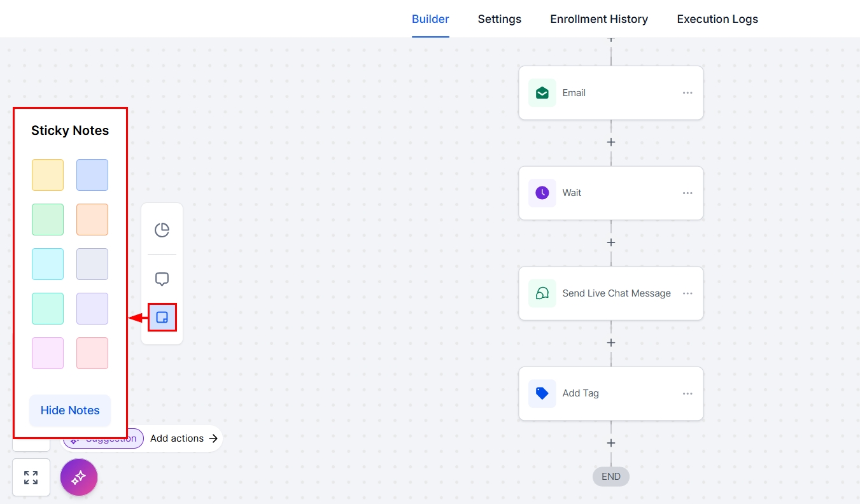Click the Add actions arrow button
The image size is (860, 504).
[x=185, y=438]
